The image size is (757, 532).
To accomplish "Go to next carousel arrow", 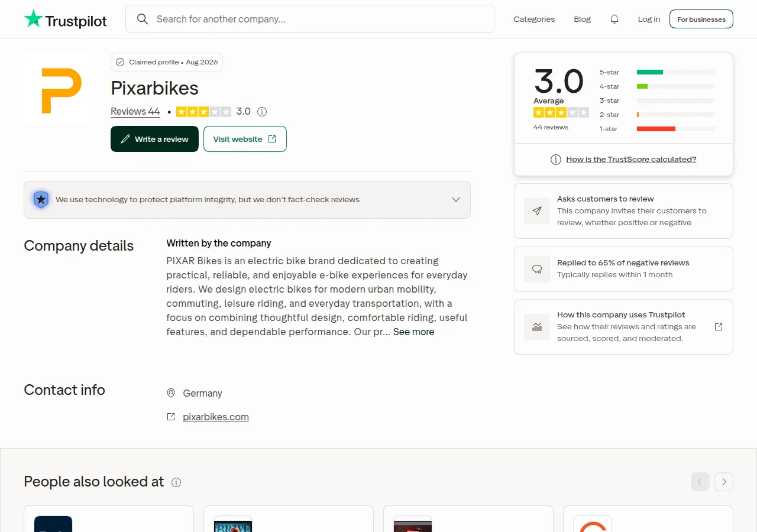I will [x=724, y=482].
